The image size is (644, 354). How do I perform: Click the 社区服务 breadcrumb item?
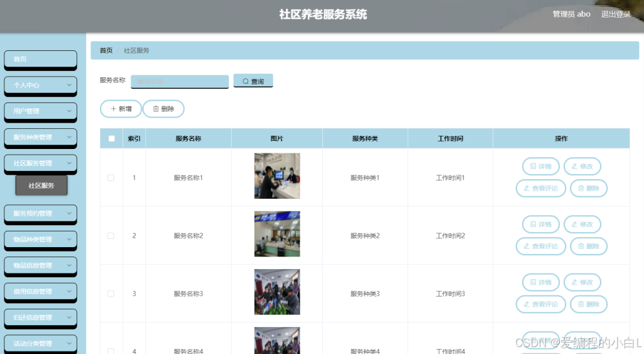136,50
